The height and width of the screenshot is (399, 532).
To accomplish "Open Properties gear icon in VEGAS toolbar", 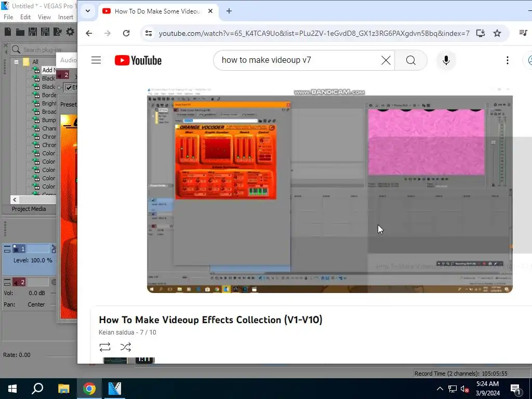I will coord(70,32).
